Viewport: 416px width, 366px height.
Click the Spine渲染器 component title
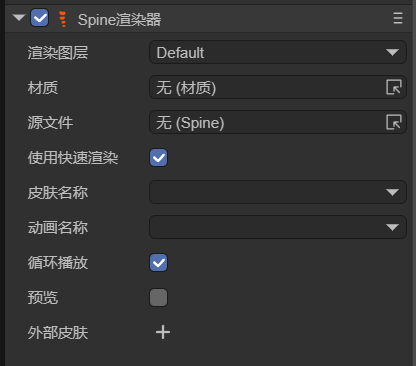[119, 19]
